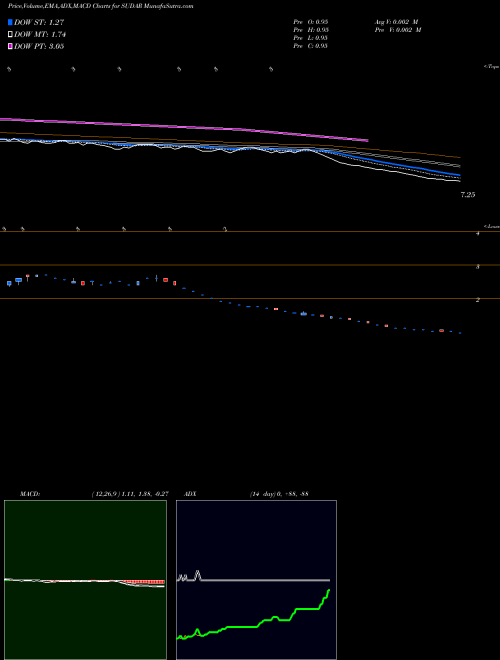Click the 7.25 price label

pos(468,195)
